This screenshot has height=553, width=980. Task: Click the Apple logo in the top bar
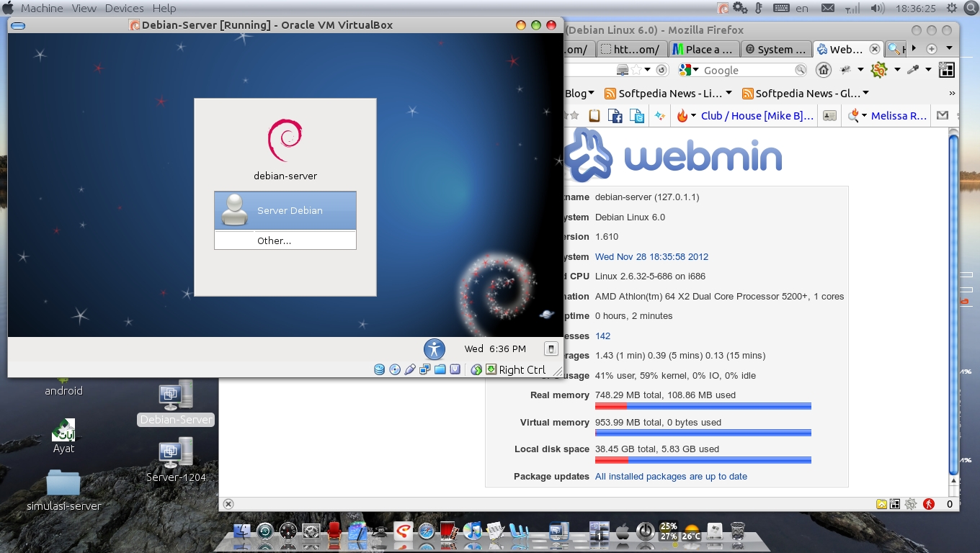(x=8, y=8)
